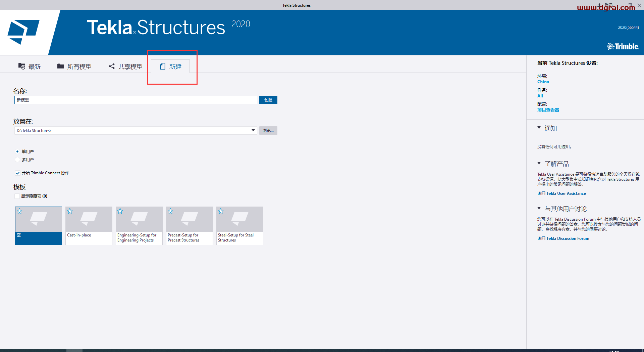Open the 最新 tab
Image resolution: width=644 pixels, height=352 pixels.
[30, 67]
